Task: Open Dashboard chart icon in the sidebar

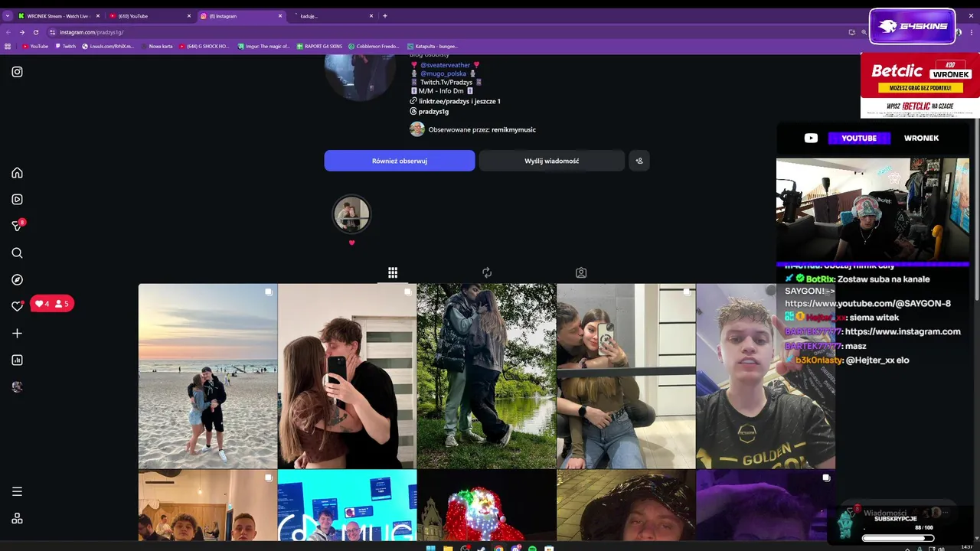Action: (17, 360)
